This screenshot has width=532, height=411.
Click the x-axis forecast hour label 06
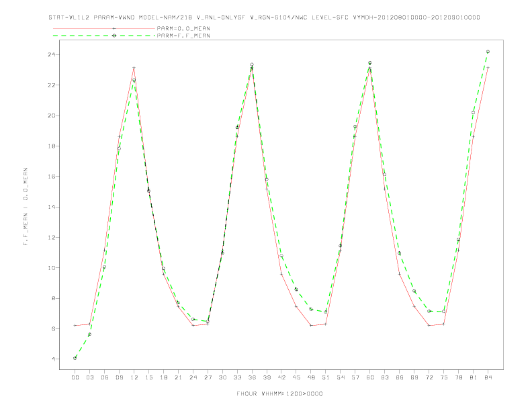point(105,377)
